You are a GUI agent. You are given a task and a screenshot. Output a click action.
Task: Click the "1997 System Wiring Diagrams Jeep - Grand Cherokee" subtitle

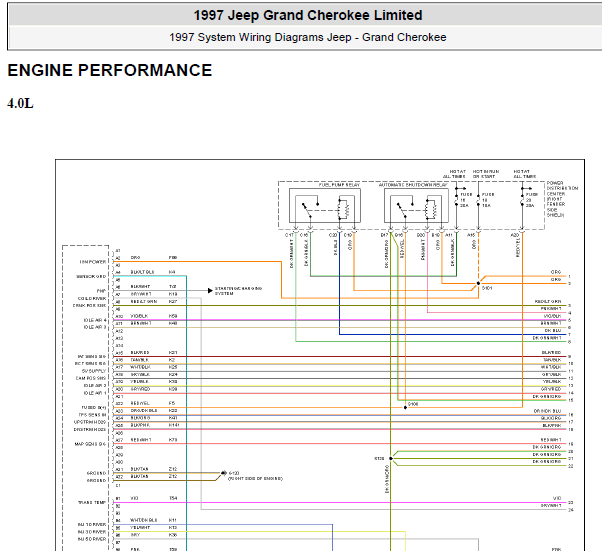[x=308, y=37]
